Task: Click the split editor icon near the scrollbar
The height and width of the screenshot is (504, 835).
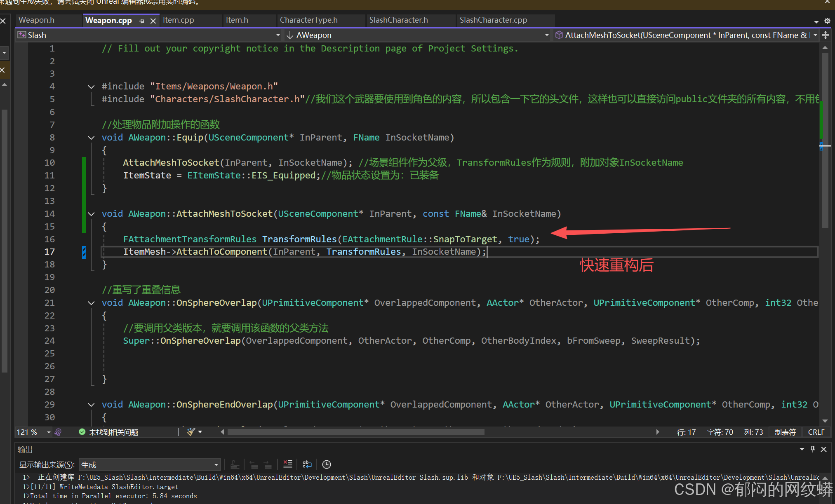Action: point(826,35)
